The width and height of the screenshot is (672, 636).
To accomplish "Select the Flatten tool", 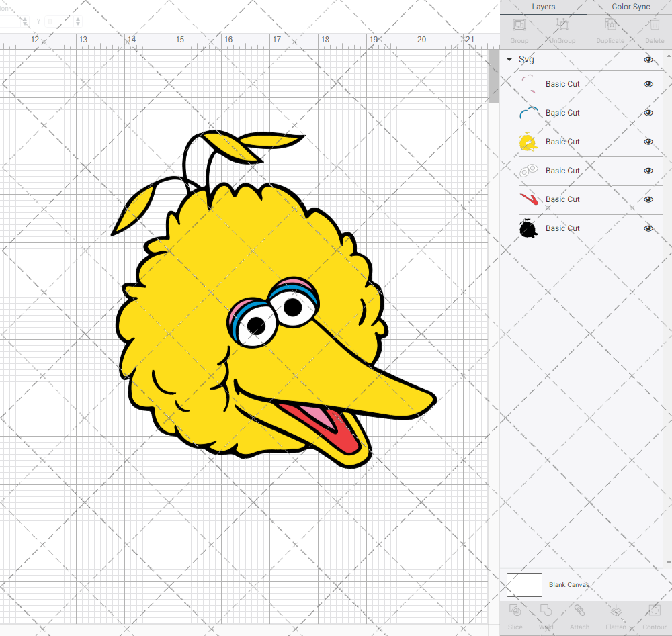I will point(616,610).
